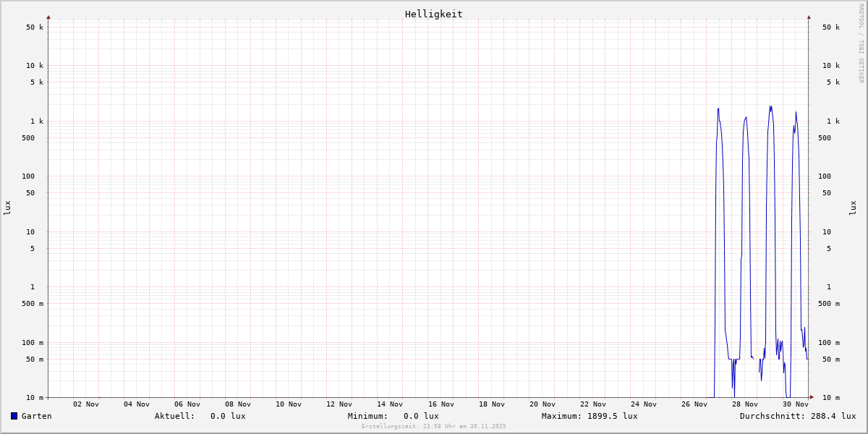Click the 30 Nov date label
The image size is (868, 434).
coord(796,404)
